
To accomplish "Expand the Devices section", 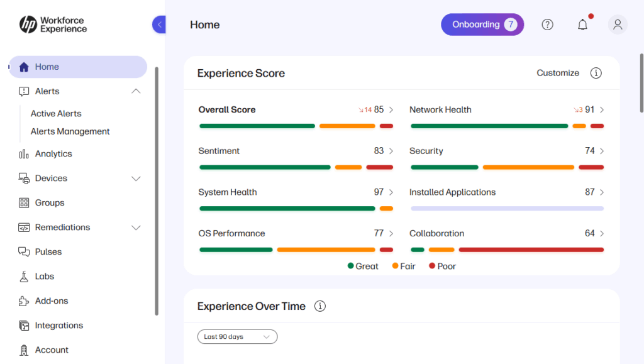I will click(x=136, y=178).
